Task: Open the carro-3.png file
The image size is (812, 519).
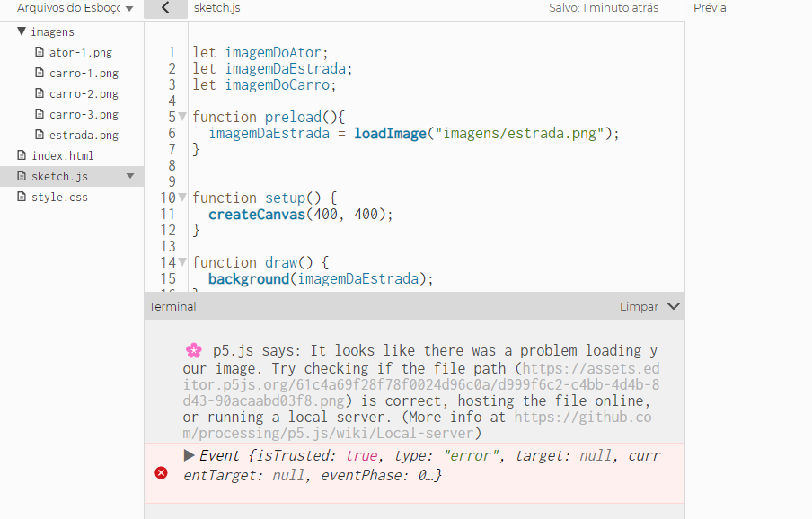Action: point(84,115)
